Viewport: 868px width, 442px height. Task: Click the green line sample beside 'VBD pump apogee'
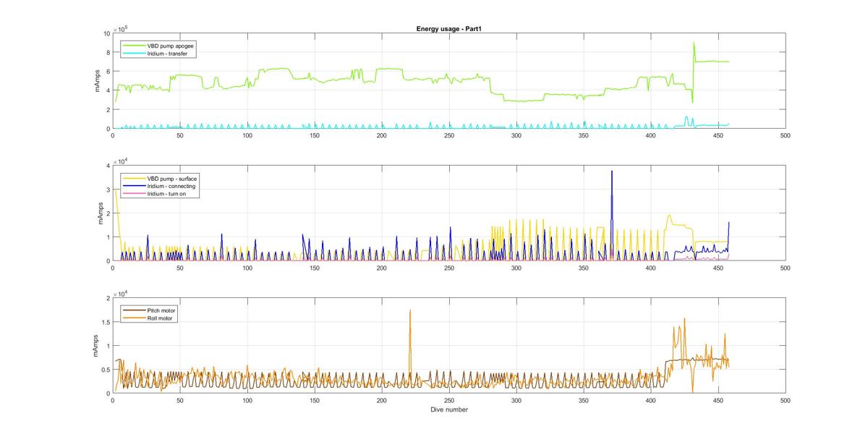tap(135, 46)
